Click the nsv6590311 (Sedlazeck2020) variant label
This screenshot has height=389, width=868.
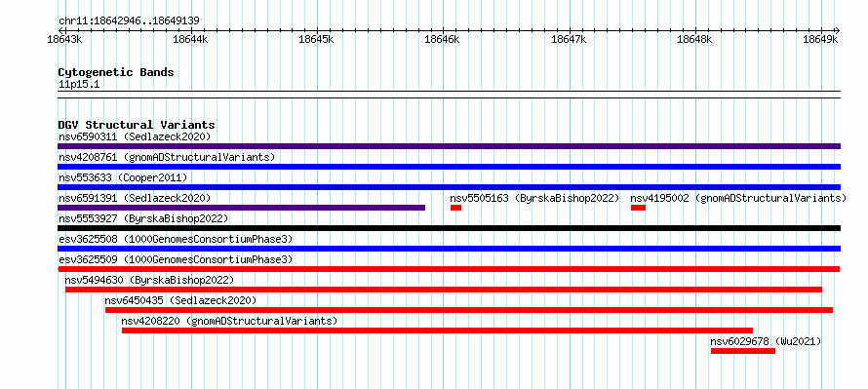click(x=135, y=136)
